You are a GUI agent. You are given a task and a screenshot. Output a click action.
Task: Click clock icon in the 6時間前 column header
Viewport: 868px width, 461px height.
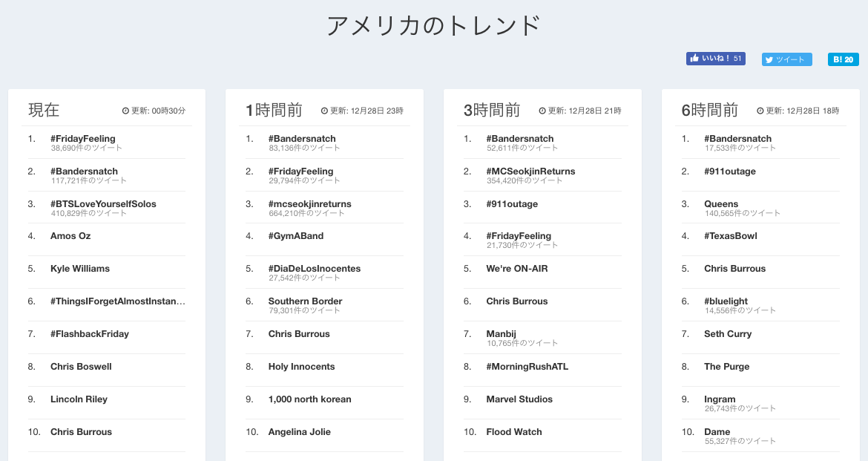(760, 111)
